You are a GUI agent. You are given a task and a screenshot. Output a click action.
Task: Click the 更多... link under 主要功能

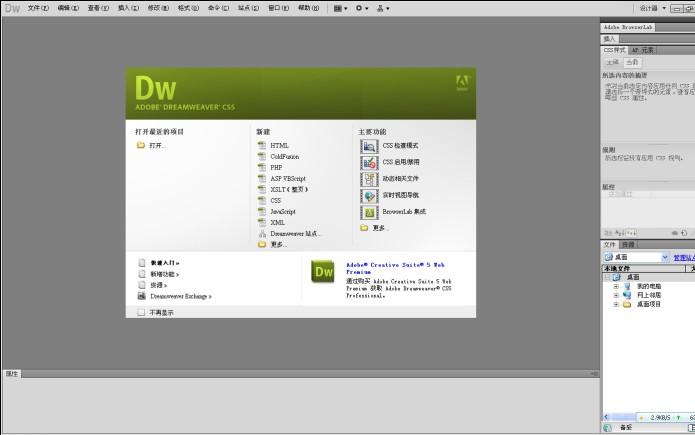380,228
